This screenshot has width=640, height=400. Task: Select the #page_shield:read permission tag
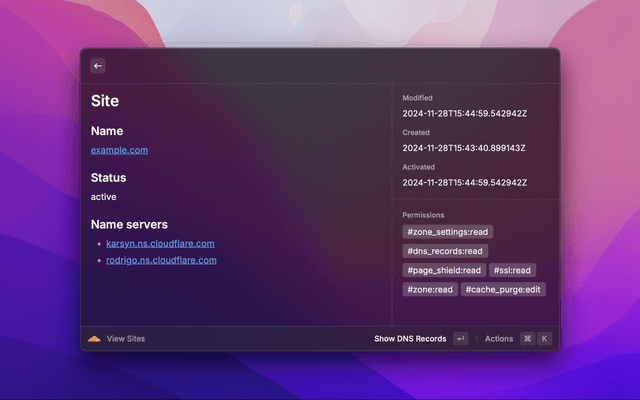[444, 270]
